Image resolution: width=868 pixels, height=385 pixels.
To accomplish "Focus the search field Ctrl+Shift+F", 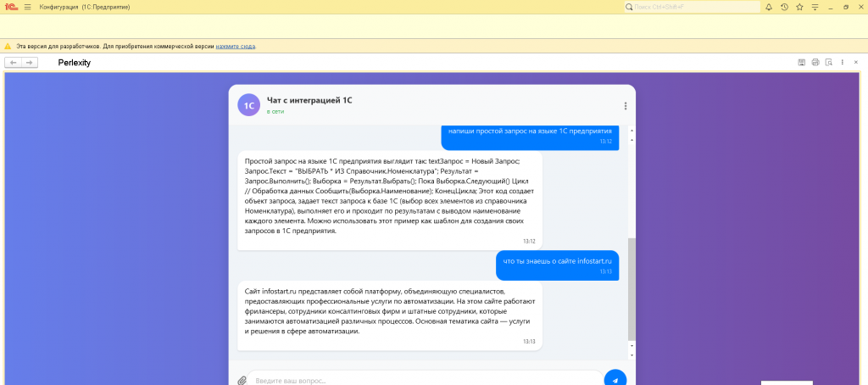I will point(693,7).
